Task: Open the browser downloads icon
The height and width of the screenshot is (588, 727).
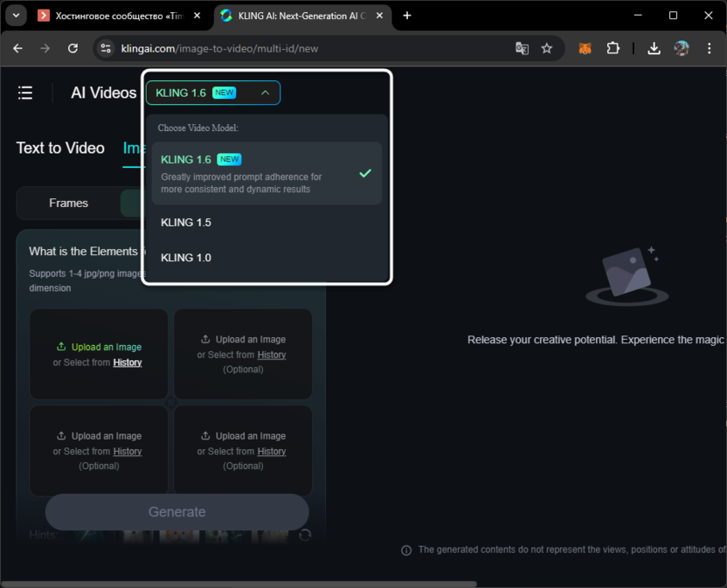Action: 654,48
